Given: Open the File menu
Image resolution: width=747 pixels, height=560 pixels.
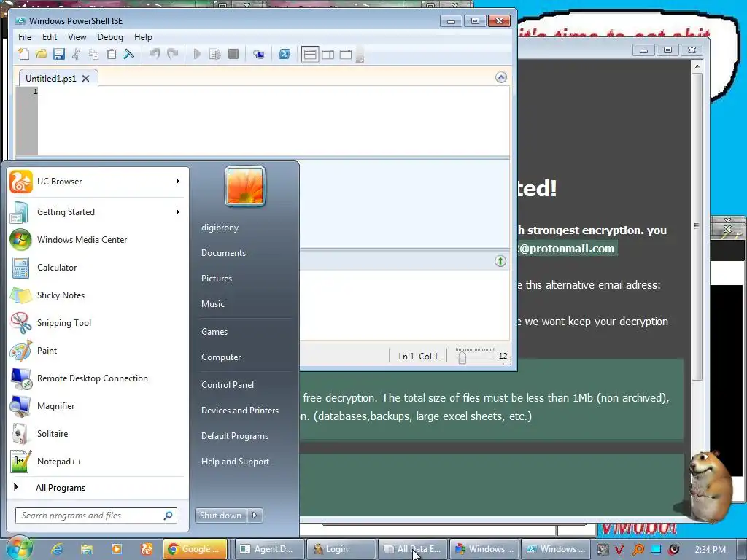Looking at the screenshot, I should click(x=25, y=37).
